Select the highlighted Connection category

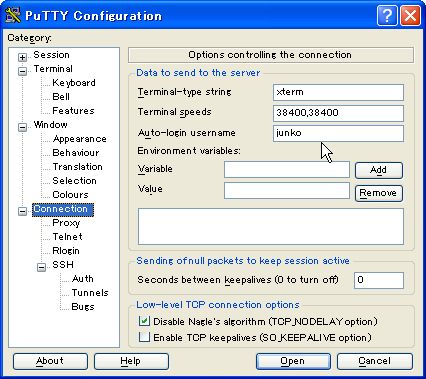pyautogui.click(x=63, y=209)
